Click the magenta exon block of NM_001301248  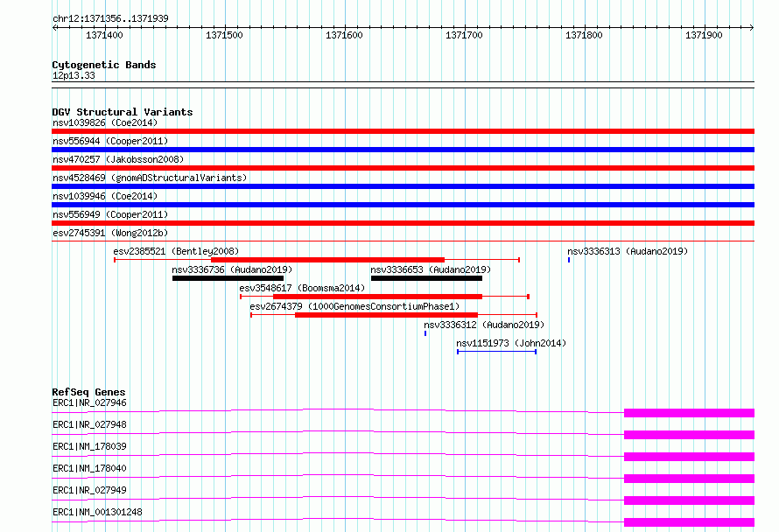click(689, 522)
